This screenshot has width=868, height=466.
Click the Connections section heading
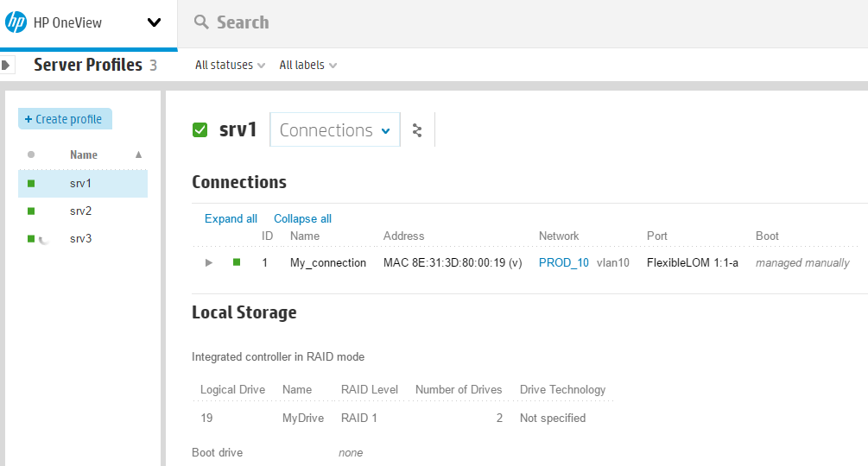click(239, 182)
